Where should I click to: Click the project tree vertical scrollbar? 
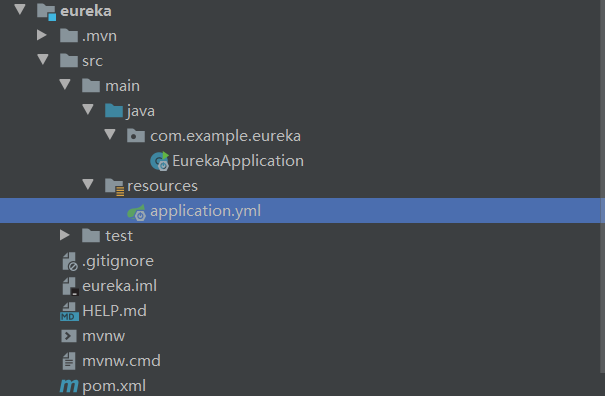603,186
